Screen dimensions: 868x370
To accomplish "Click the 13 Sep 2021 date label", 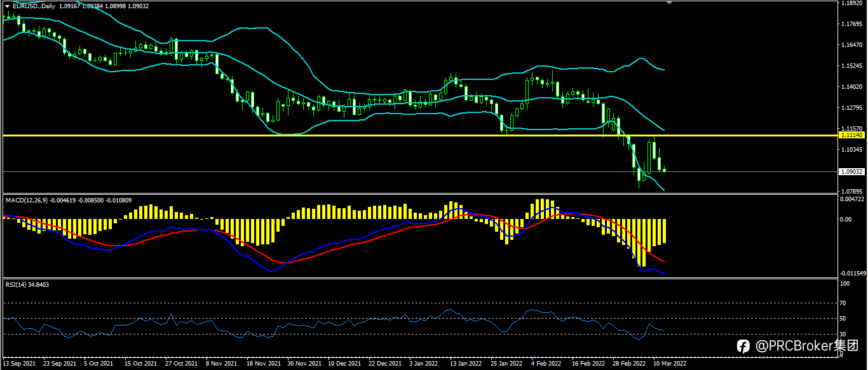I will click(20, 364).
